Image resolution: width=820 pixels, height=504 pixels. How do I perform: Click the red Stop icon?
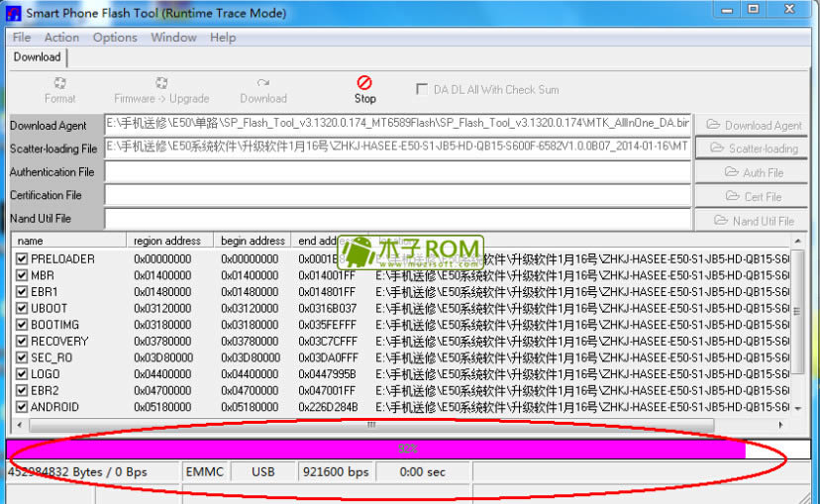pyautogui.click(x=364, y=83)
